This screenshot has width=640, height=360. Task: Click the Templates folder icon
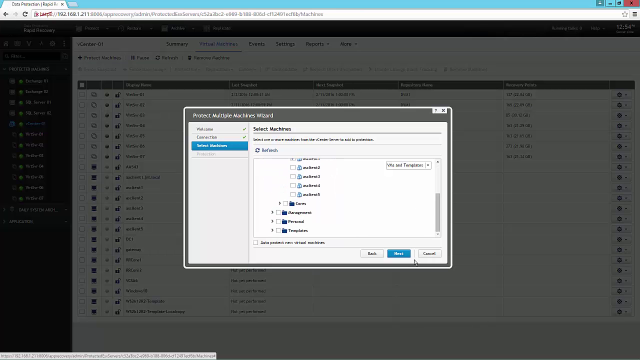284,231
